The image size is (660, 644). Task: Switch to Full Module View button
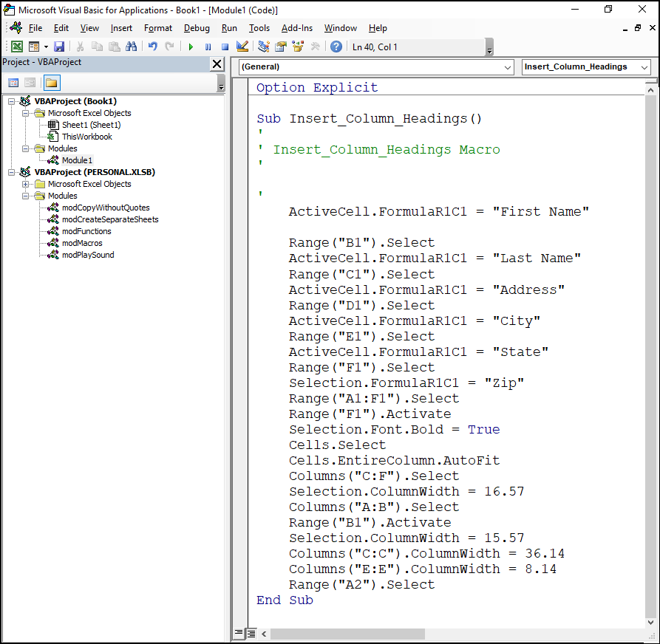click(x=251, y=633)
